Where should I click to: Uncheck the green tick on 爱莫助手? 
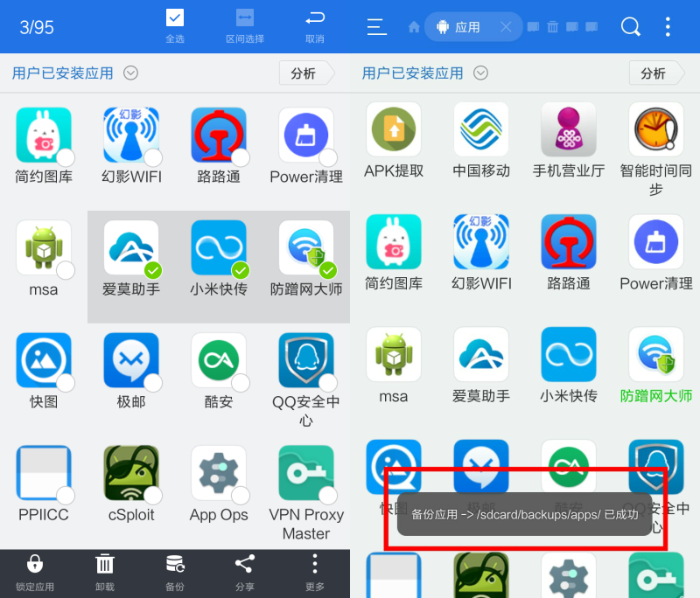pyautogui.click(x=153, y=270)
